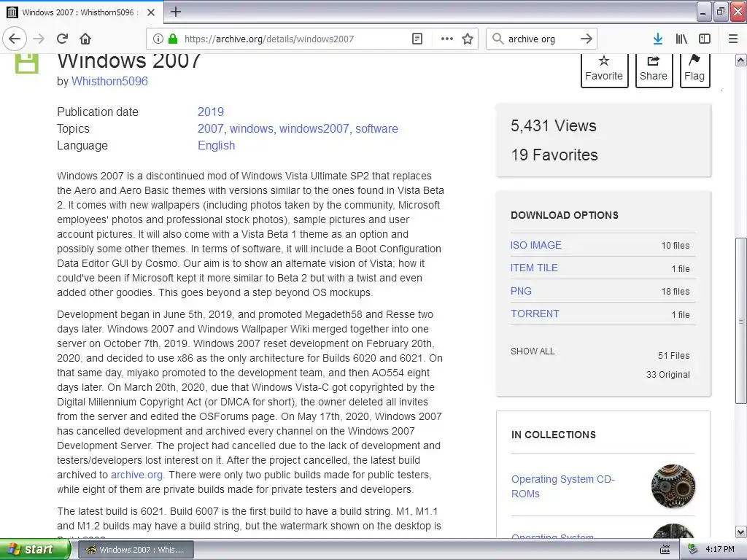Click the page scrollbar down arrow
This screenshot has height=560, width=747.
[741, 532]
